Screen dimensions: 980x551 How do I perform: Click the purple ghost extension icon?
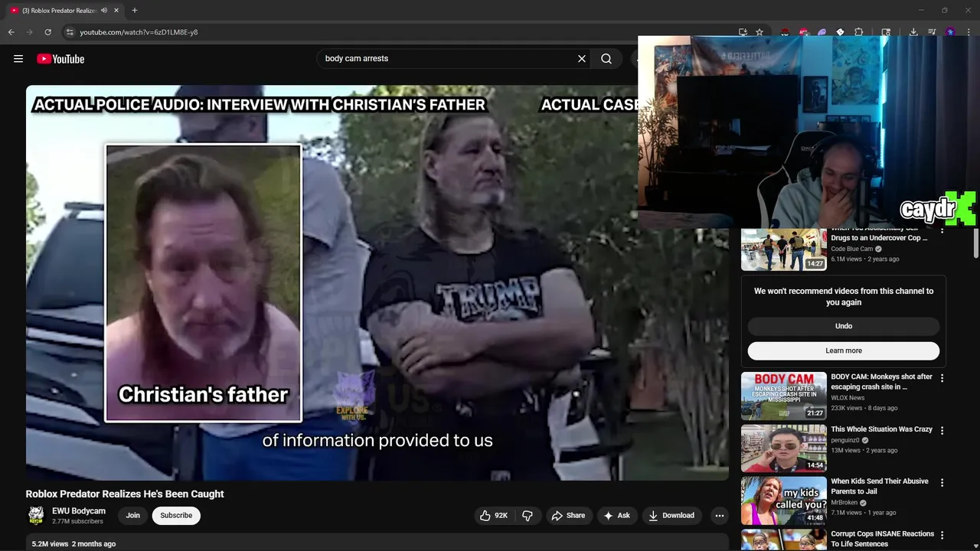click(x=822, y=32)
